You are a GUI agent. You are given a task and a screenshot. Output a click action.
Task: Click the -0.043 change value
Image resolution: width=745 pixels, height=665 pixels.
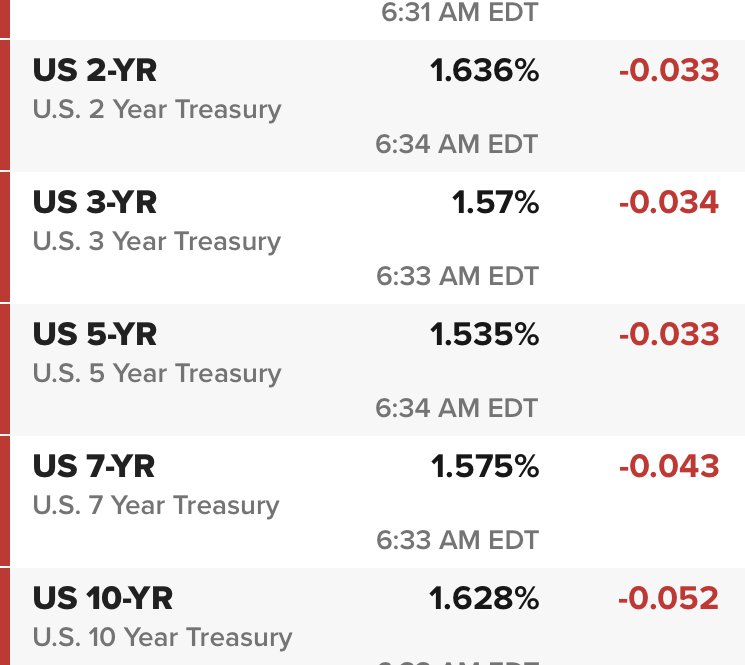(x=669, y=466)
